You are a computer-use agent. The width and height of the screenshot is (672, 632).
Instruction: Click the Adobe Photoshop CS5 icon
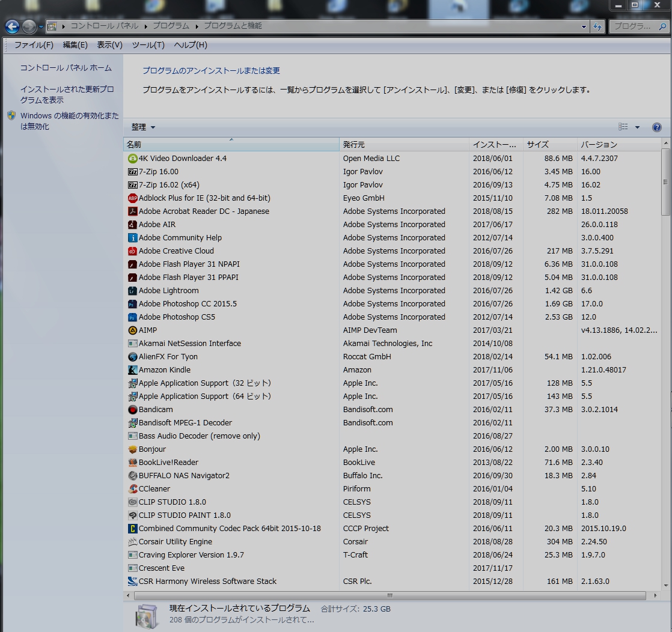(x=133, y=317)
